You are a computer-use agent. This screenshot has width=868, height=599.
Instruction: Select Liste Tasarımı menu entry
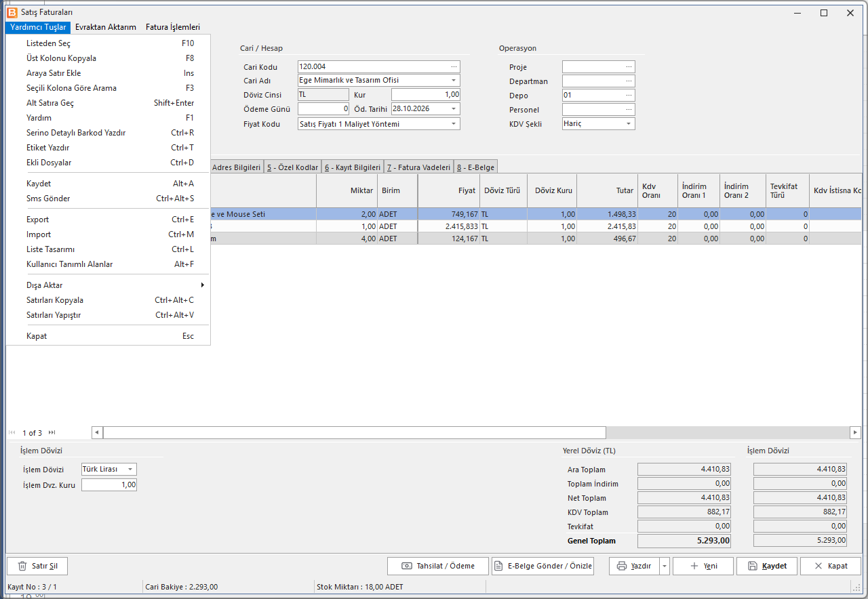point(108,249)
